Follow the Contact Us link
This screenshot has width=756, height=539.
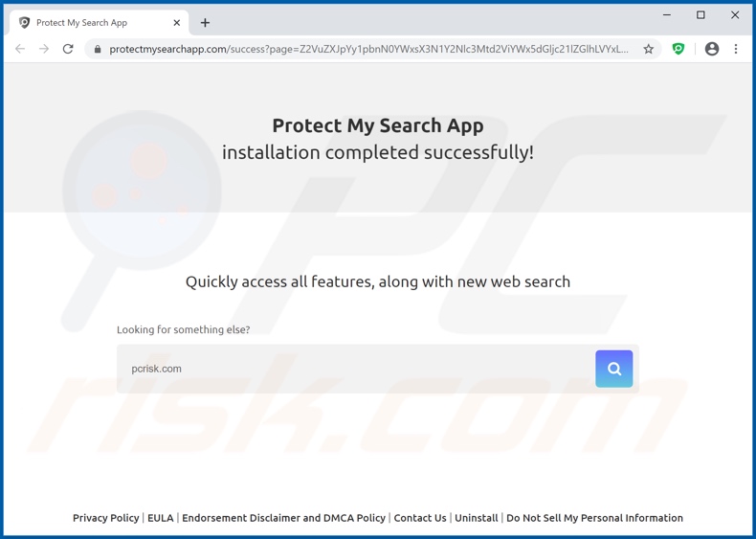pos(420,518)
